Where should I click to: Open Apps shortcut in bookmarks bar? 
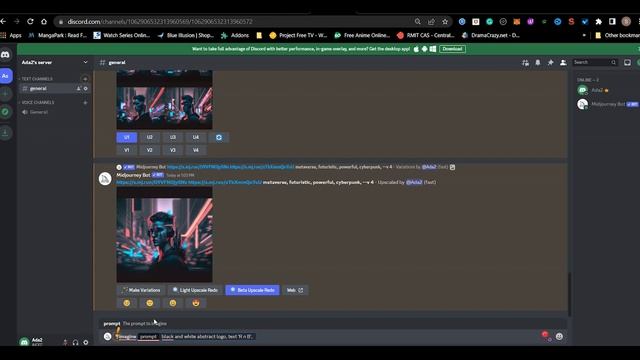[11, 36]
